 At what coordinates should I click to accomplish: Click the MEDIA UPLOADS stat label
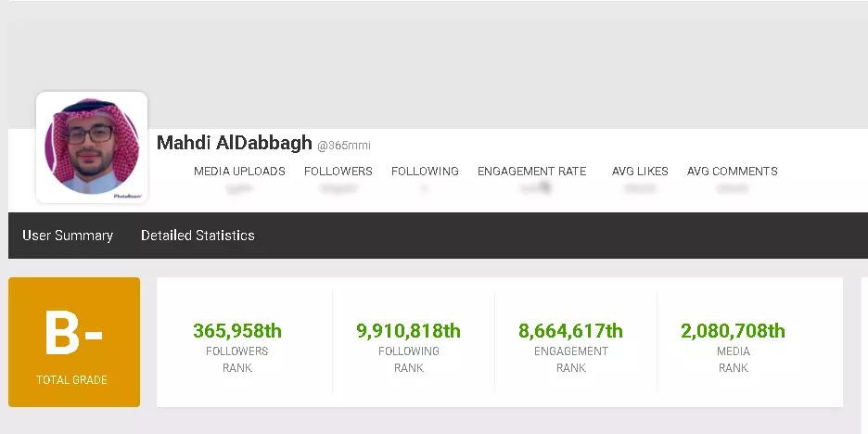point(239,171)
